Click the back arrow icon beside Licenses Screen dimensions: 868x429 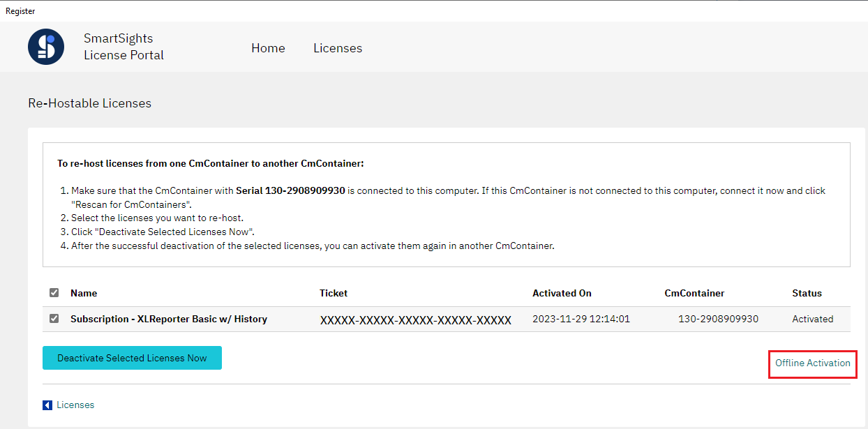click(47, 405)
